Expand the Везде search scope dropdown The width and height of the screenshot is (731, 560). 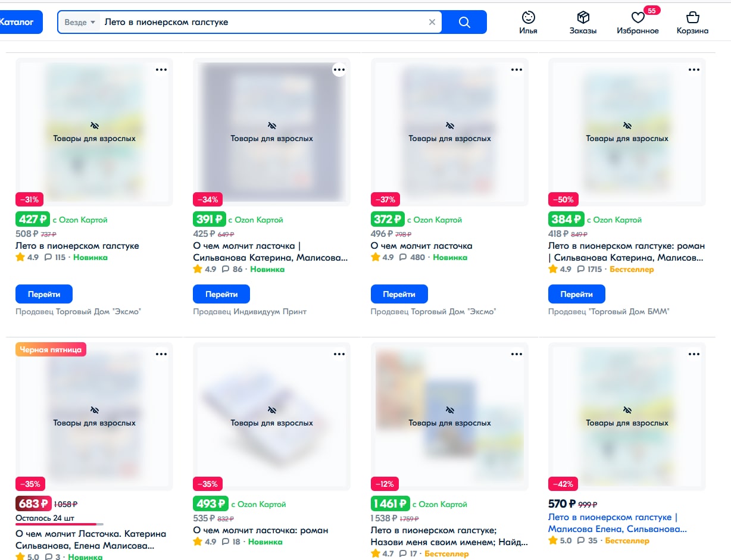coord(80,22)
